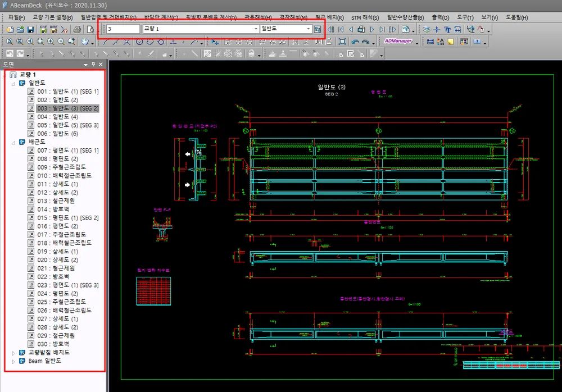The height and width of the screenshot is (392, 562).
Task: Expand the 교량받침 배치도 group
Action: pos(13,353)
